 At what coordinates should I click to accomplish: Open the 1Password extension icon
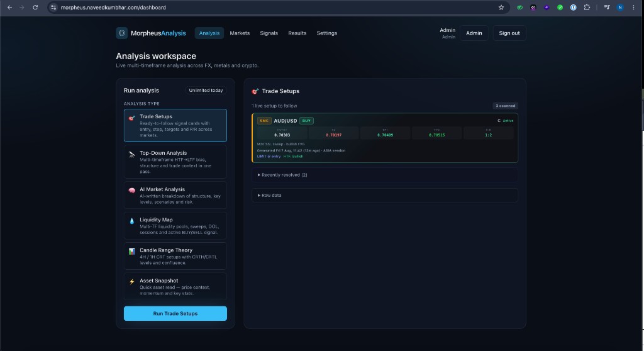click(x=574, y=8)
